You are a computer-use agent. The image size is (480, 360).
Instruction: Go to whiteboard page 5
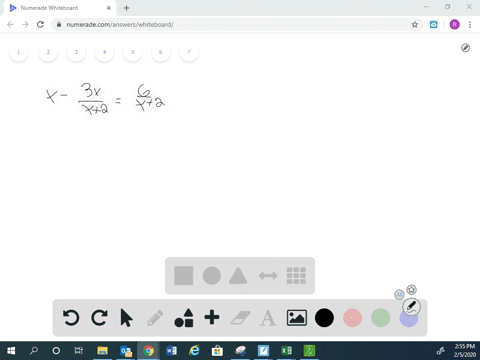pyautogui.click(x=133, y=52)
